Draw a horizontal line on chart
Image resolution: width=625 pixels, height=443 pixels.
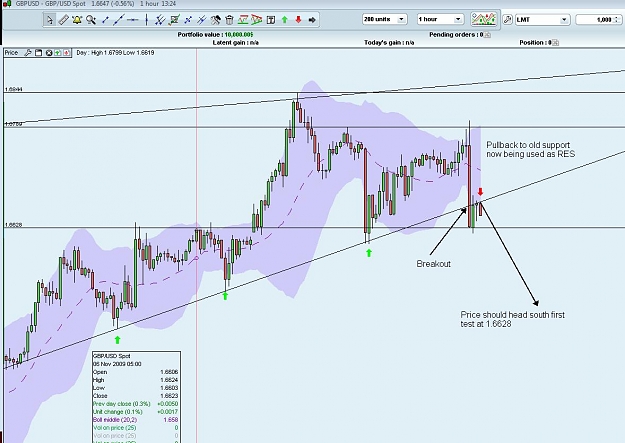pyautogui.click(x=133, y=20)
